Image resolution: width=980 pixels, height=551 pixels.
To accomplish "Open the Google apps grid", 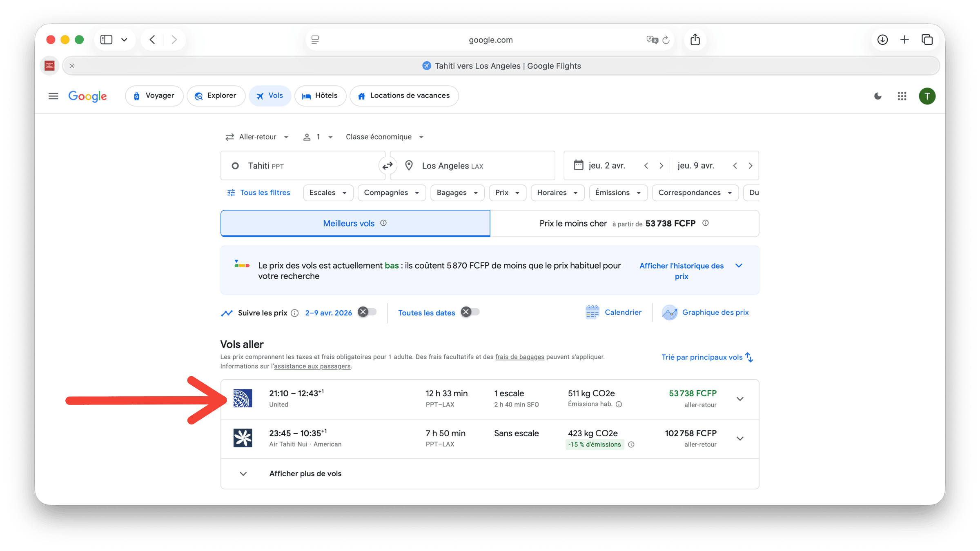I will [902, 96].
